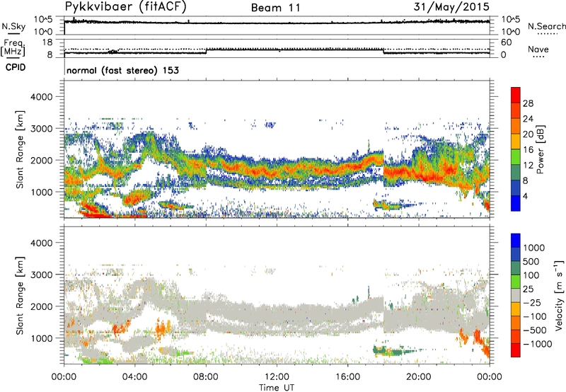Pick the light green 12–16 dB power swatch
The width and height of the screenshot is (566, 392).
(x=516, y=157)
